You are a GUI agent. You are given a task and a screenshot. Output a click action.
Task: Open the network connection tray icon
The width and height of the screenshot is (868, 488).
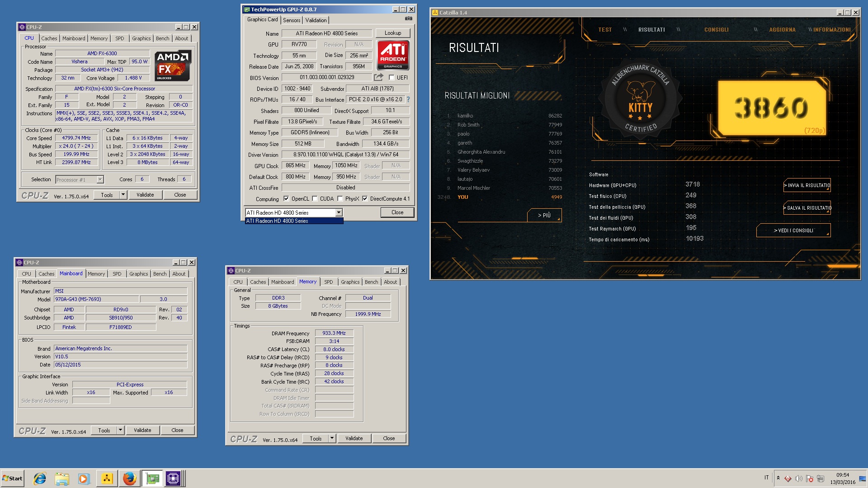click(x=821, y=479)
